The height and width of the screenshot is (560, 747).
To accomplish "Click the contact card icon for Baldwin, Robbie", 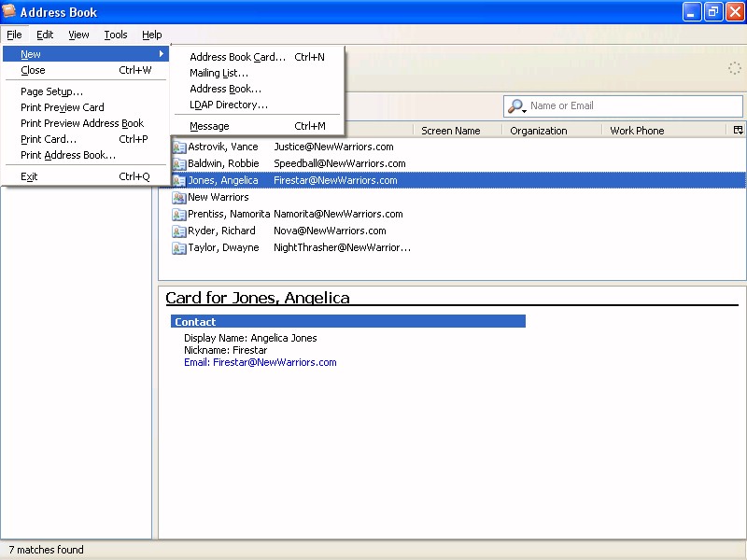I will 179,164.
